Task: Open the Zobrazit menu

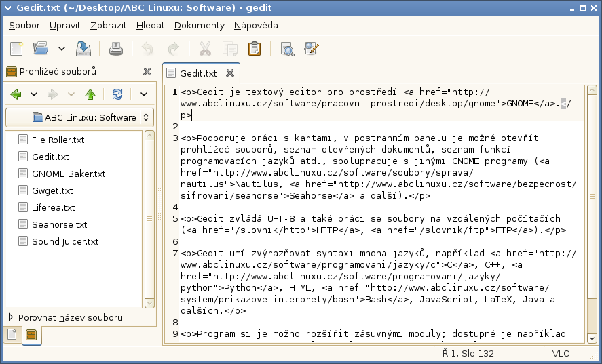Action: pos(109,25)
